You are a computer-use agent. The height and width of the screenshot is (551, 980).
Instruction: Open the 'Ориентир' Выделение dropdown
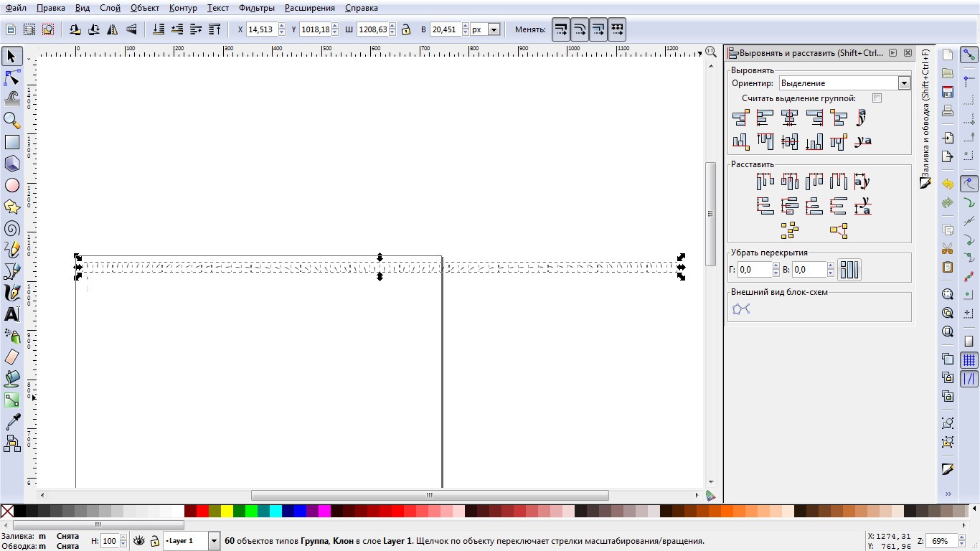844,83
